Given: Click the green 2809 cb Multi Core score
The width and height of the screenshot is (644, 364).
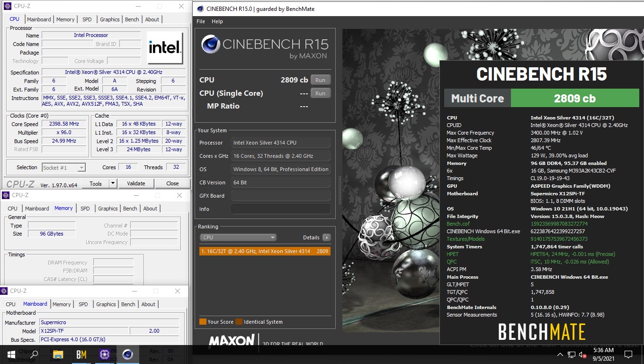Looking at the screenshot, I should pos(574,99).
